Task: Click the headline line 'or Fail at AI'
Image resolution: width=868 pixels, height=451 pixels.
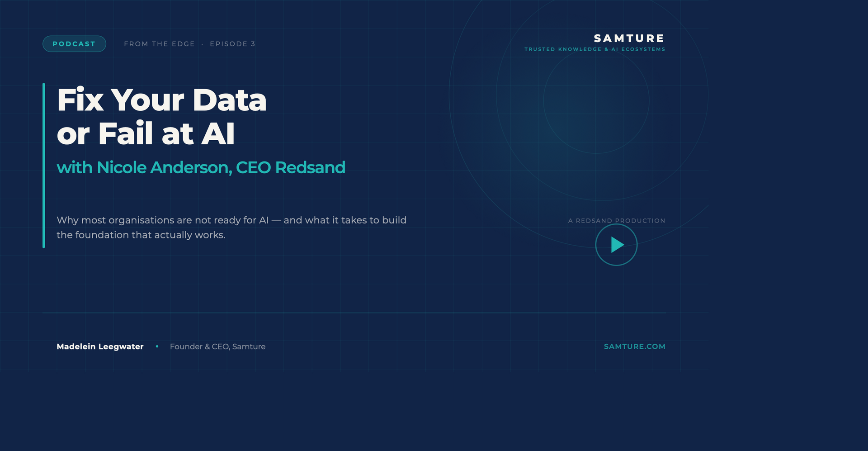Action: tap(146, 133)
